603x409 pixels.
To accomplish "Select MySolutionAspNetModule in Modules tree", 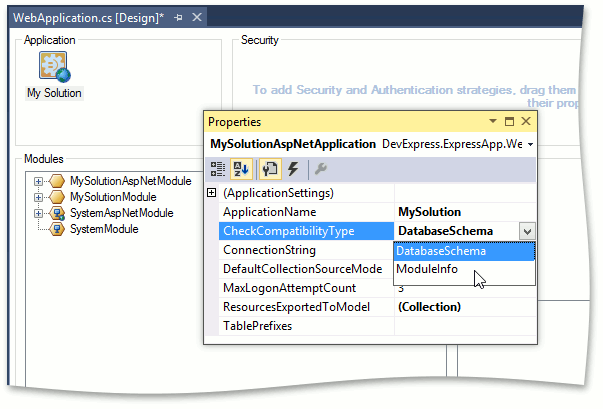I will tap(130, 181).
